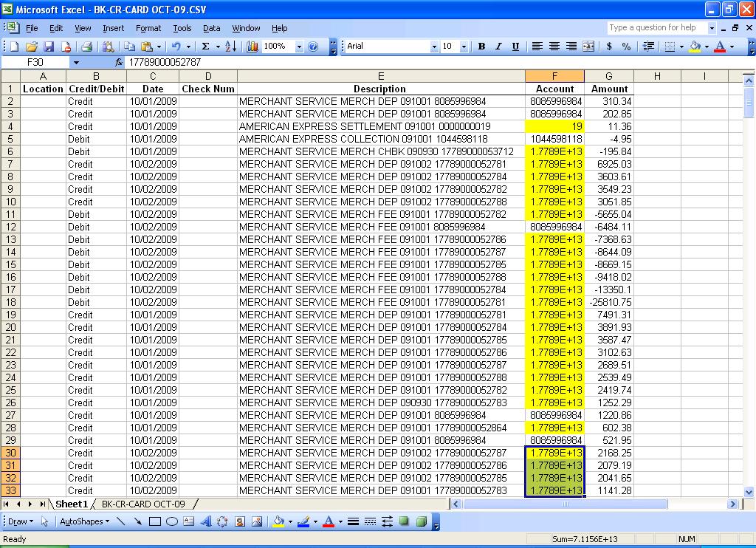The width and height of the screenshot is (756, 548).
Task: Toggle italic formatting
Action: pos(498,46)
